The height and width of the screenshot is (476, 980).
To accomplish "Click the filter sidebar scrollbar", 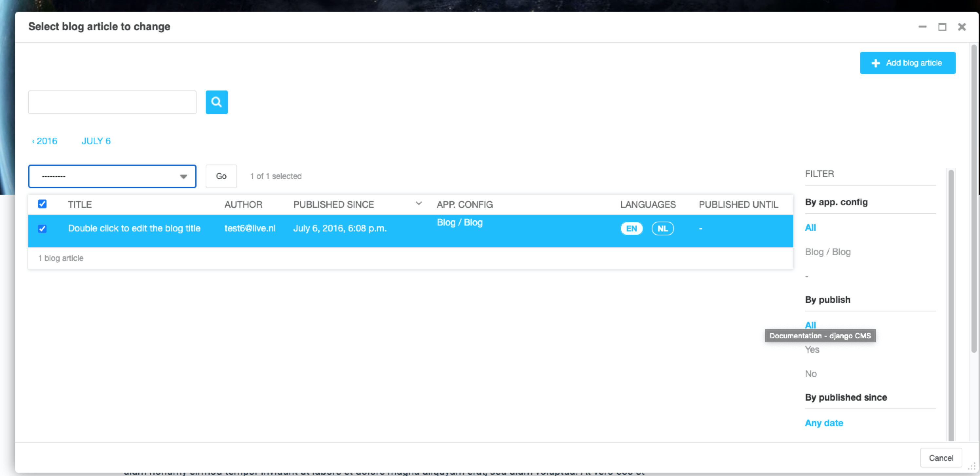I will click(951, 305).
